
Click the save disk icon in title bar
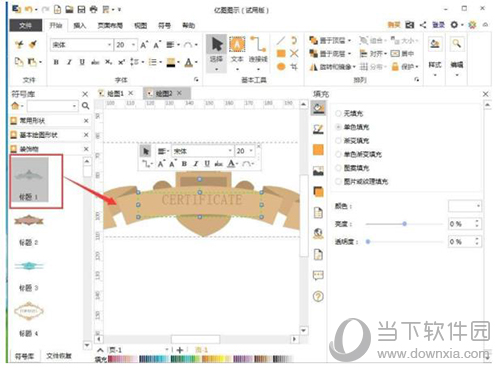pyautogui.click(x=81, y=9)
